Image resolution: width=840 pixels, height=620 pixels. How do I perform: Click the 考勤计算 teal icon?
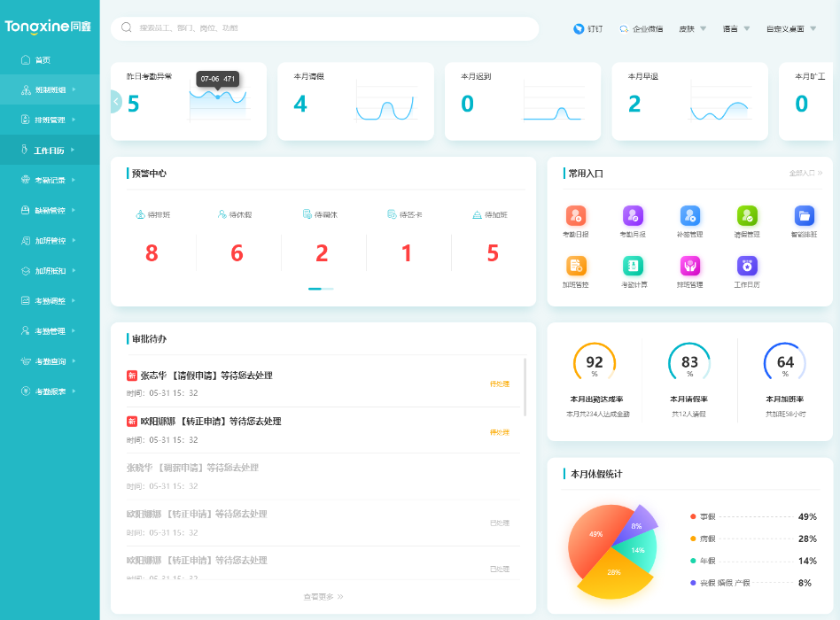pos(633,266)
